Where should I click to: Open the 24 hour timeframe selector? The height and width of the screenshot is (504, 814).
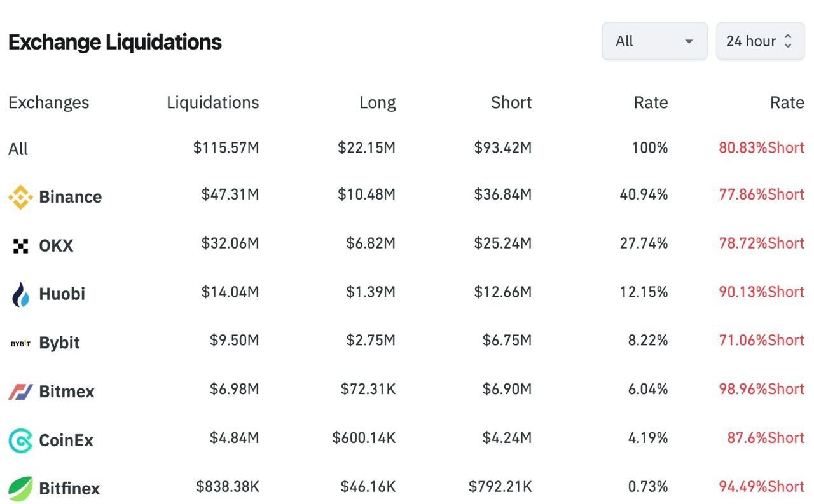(x=752, y=41)
